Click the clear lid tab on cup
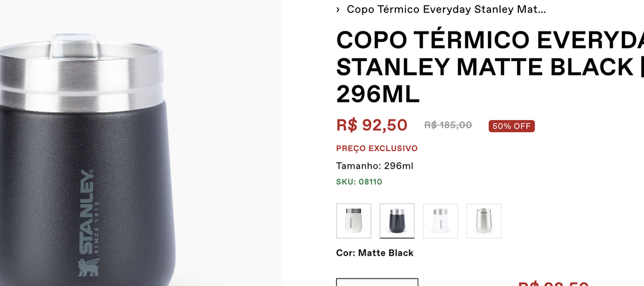Screen dimensions: 644x286 (74, 45)
